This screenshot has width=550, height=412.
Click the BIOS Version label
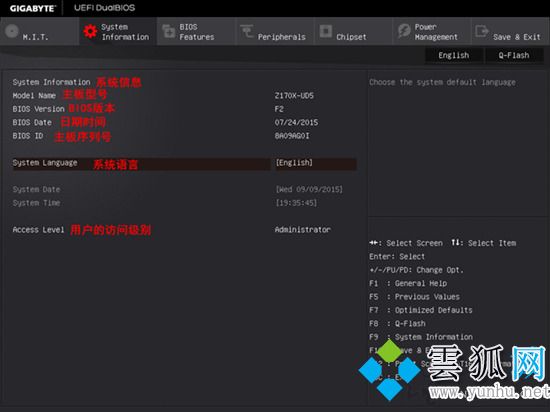click(x=38, y=109)
